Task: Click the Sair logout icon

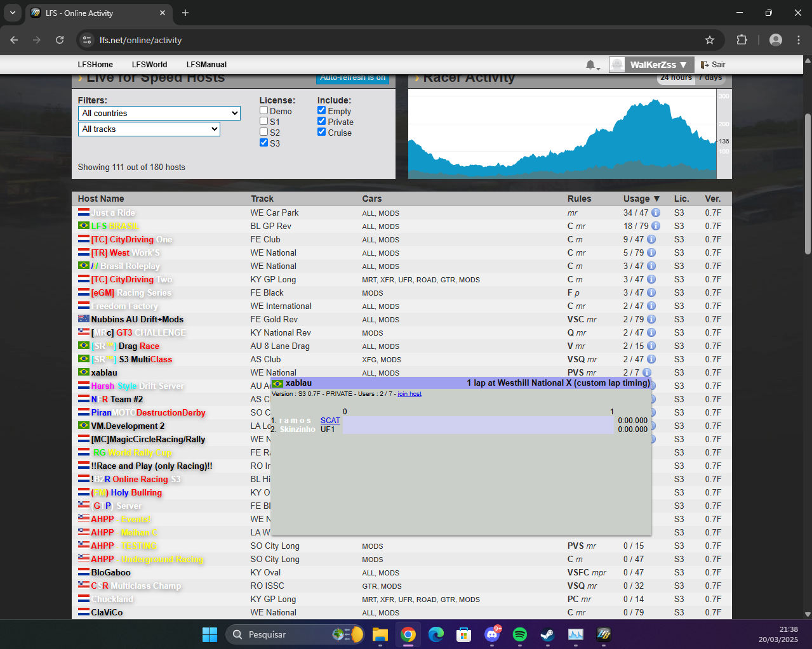Action: (705, 65)
